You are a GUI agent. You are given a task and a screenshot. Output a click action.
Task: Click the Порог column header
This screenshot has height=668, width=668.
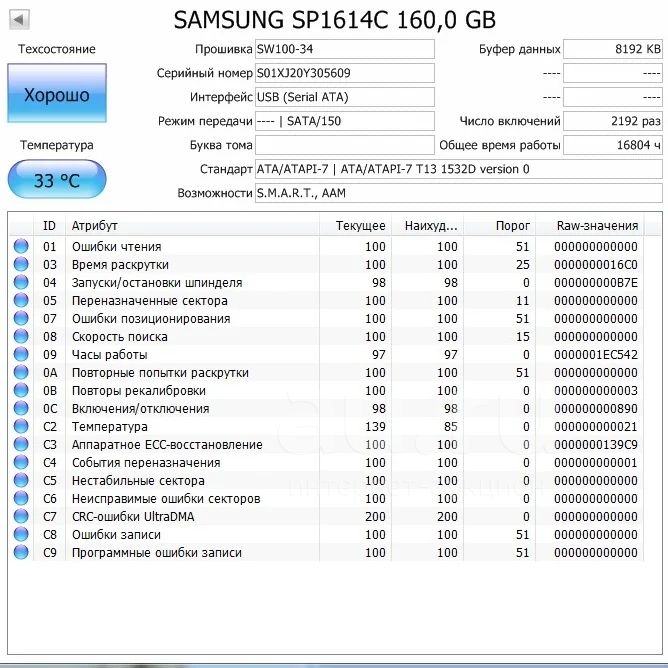pyautogui.click(x=512, y=225)
